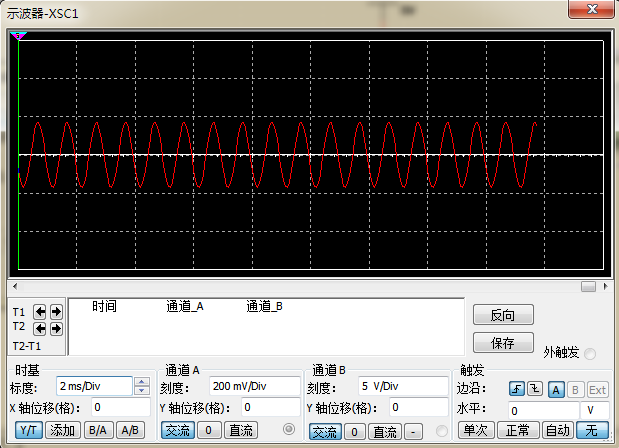Click the T1 cursor marker triangle

[18, 36]
